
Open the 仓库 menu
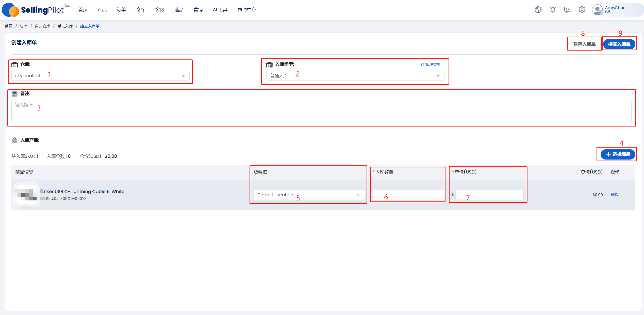141,10
